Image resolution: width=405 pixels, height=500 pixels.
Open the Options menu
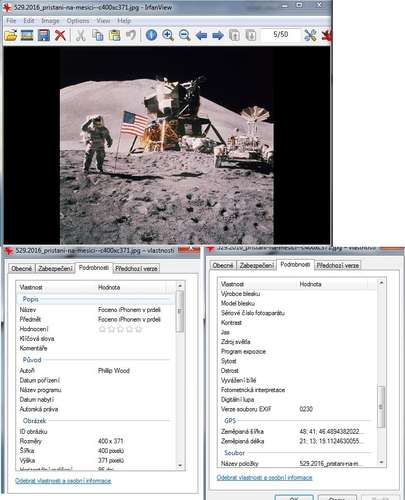(78, 21)
